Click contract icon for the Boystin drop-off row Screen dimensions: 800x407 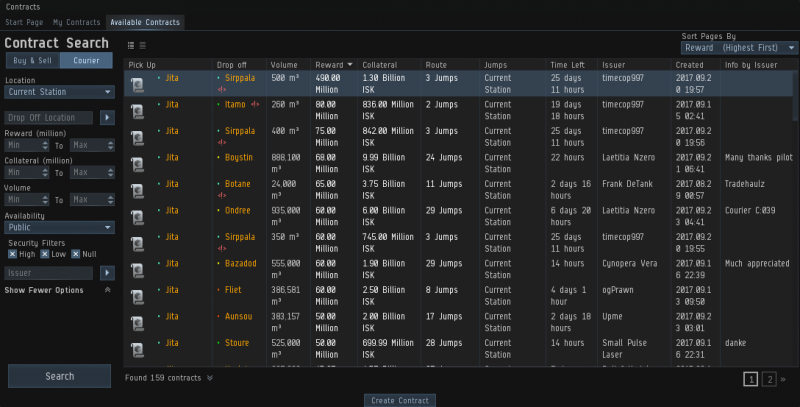(138, 161)
